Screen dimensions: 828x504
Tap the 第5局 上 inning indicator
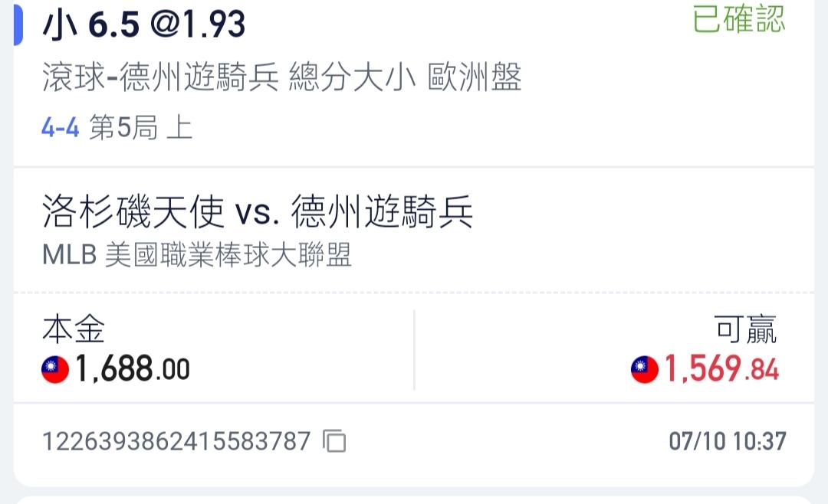coord(140,128)
